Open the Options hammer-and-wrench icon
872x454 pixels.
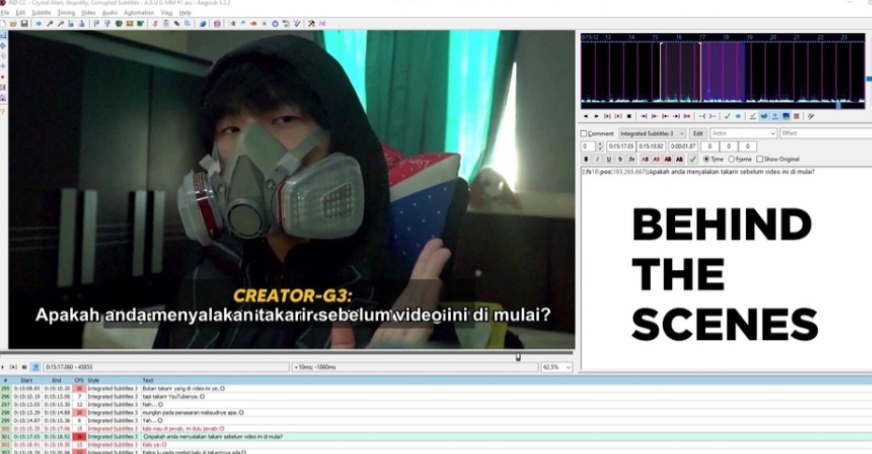click(x=311, y=24)
